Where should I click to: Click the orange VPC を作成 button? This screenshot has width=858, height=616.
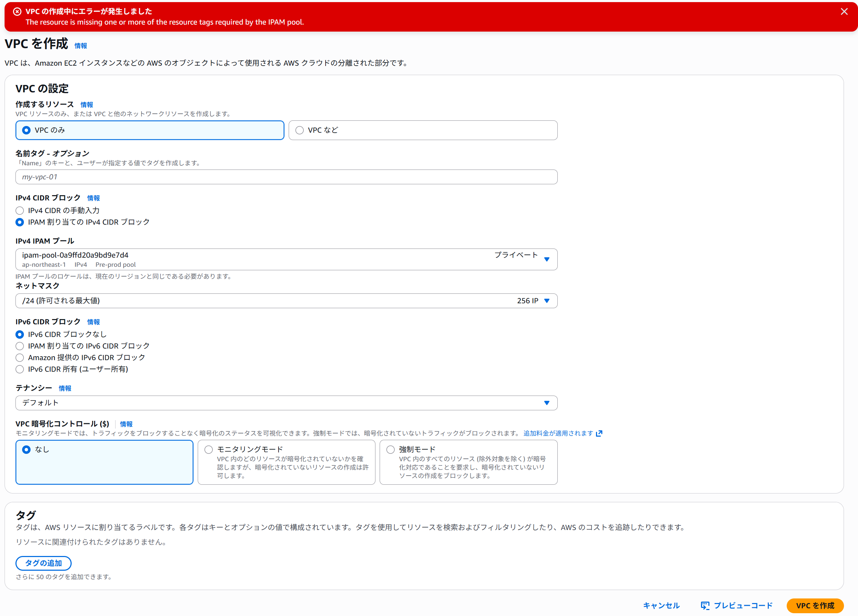click(x=815, y=605)
